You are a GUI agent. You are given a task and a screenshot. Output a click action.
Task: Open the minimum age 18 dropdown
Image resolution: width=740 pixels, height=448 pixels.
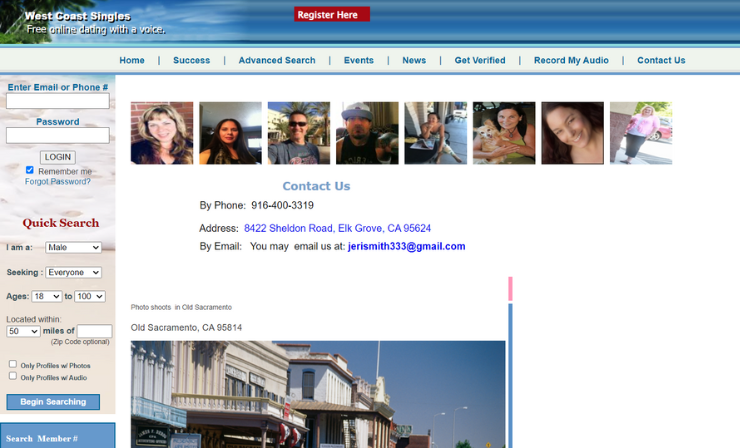coord(47,296)
